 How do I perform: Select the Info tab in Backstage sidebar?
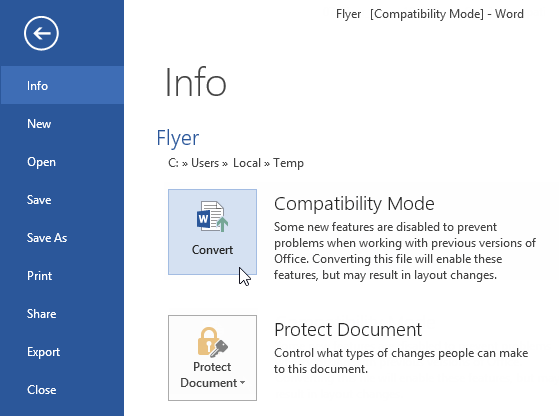pyautogui.click(x=62, y=85)
